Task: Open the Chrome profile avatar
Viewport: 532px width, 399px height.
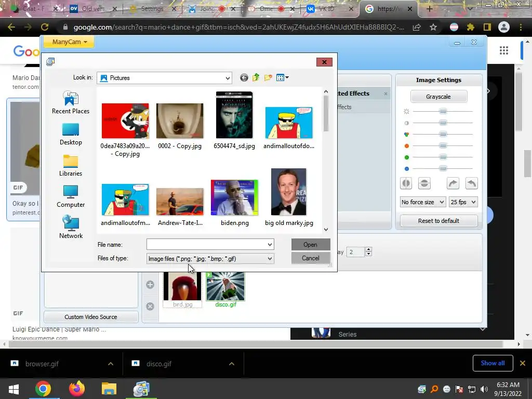Action: coord(504,27)
